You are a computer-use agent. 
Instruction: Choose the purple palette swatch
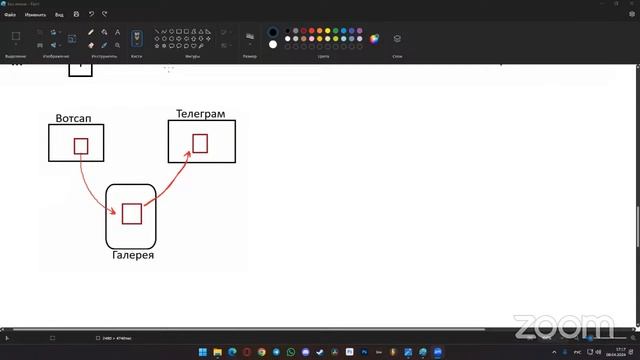[x=360, y=31]
